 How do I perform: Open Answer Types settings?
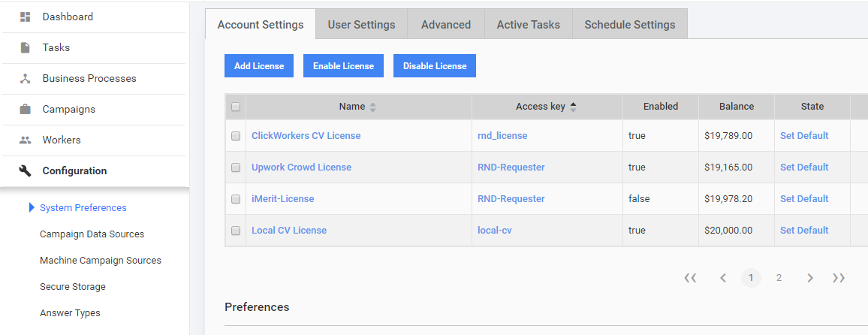[70, 313]
